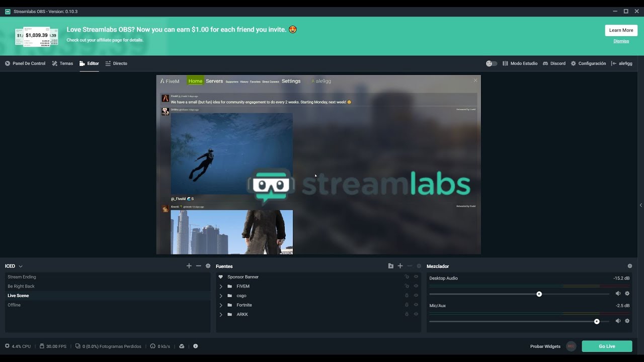The width and height of the screenshot is (644, 362).
Task: Open source properties gear in Fuentes
Action: 419,266
